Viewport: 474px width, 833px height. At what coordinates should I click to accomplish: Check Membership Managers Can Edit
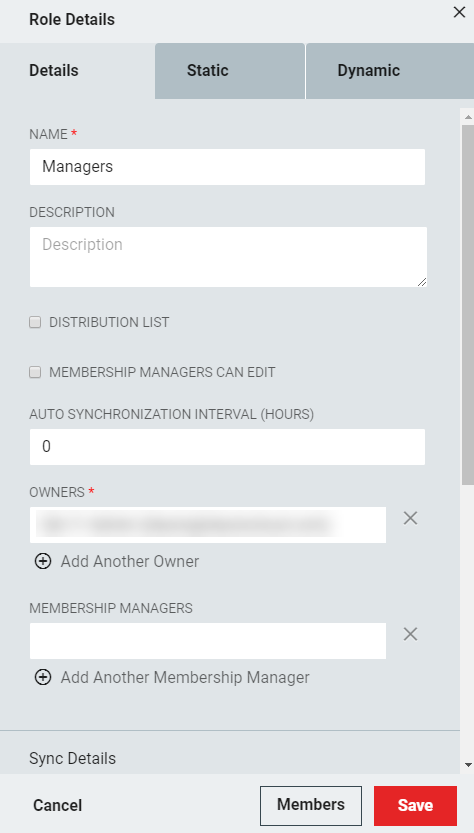[35, 372]
